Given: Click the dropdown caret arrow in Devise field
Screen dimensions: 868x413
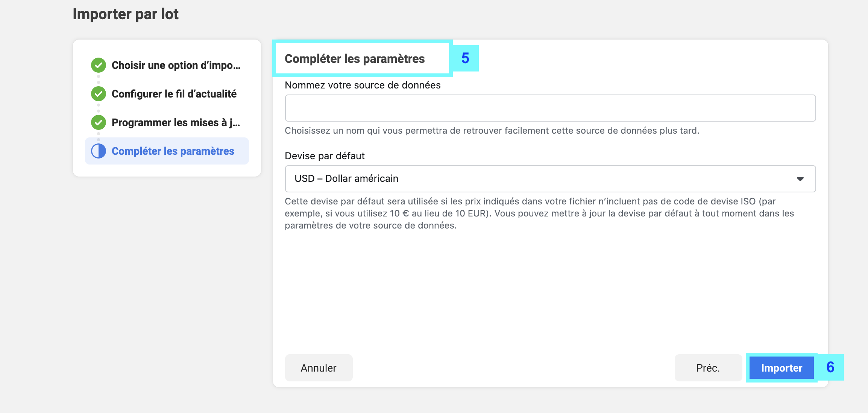Looking at the screenshot, I should 800,179.
